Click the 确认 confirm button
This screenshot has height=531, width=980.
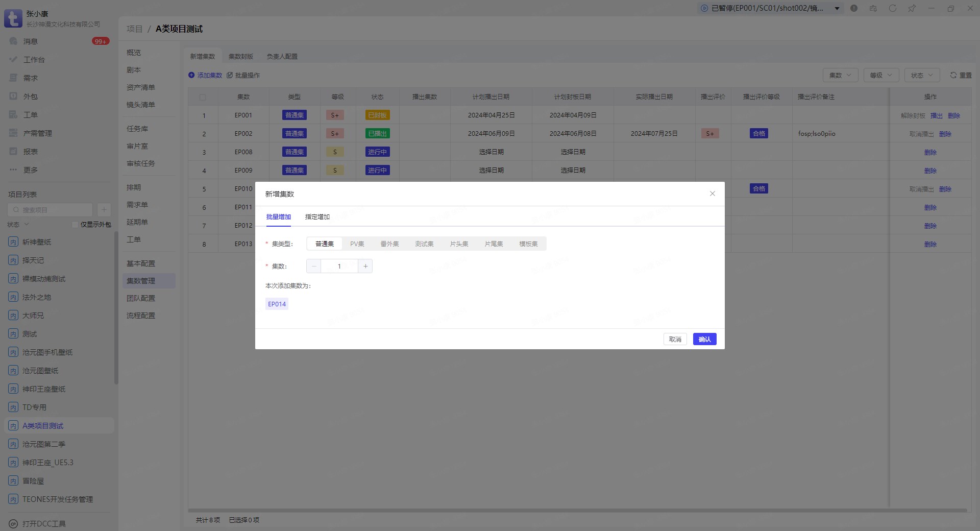point(704,340)
